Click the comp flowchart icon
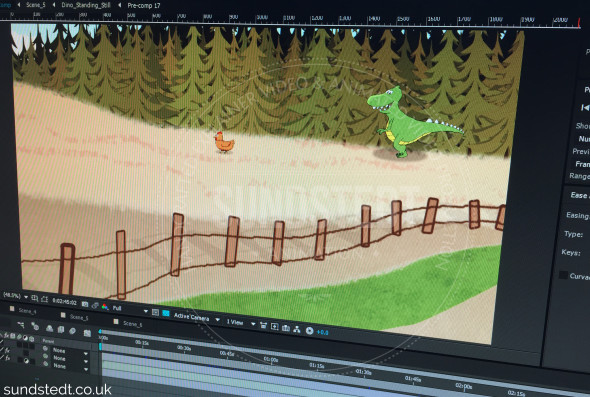This screenshot has width=590, height=397. pos(297,329)
